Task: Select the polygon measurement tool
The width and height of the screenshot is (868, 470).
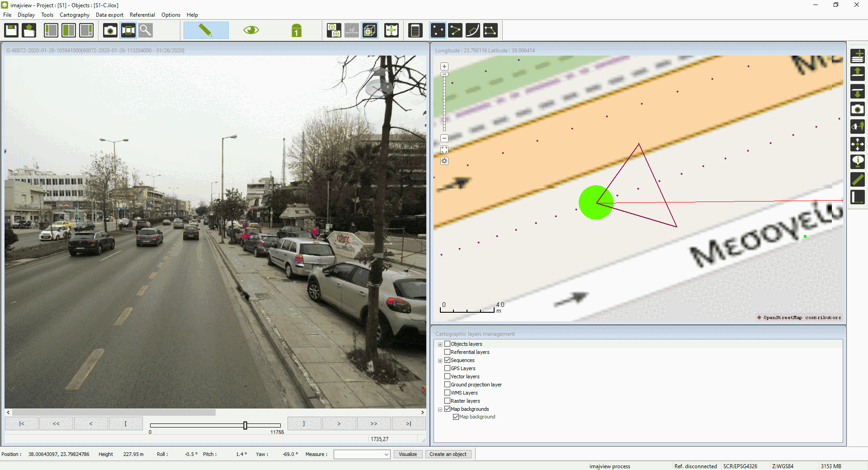Action: coord(491,31)
